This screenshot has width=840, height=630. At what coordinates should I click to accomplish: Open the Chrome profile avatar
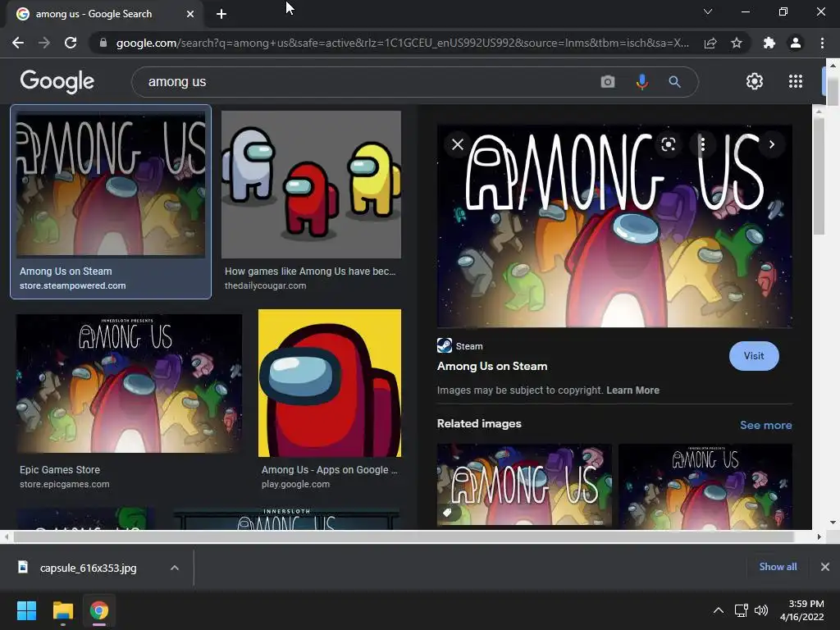pyautogui.click(x=796, y=43)
